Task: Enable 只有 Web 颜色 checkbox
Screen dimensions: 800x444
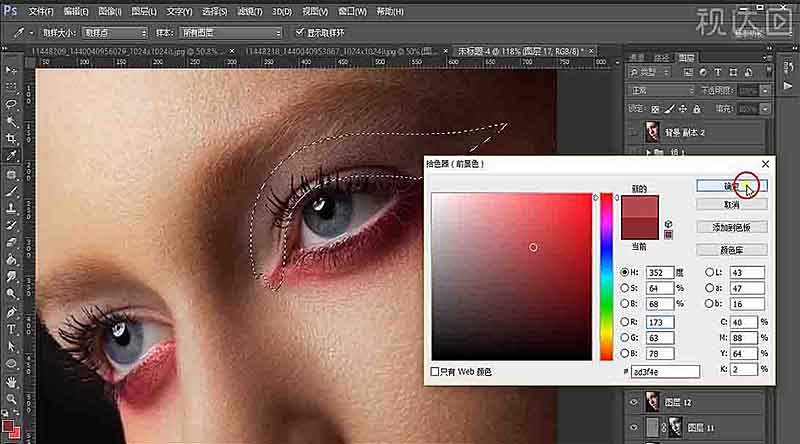Action: click(x=435, y=372)
